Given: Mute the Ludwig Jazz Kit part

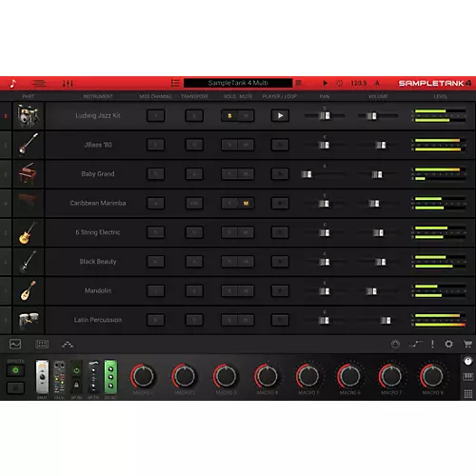Looking at the screenshot, I should (x=246, y=116).
